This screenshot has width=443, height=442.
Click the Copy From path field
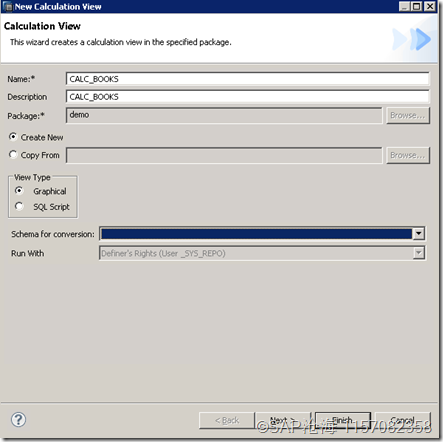click(224, 155)
